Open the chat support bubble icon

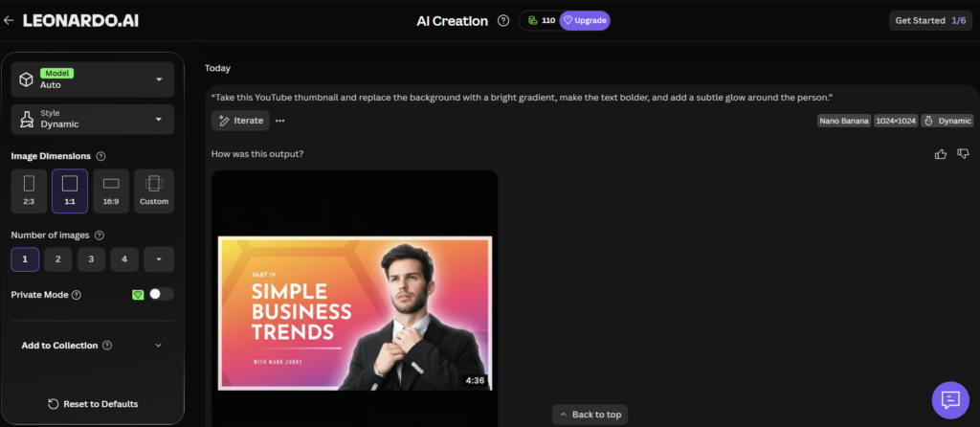pos(950,399)
